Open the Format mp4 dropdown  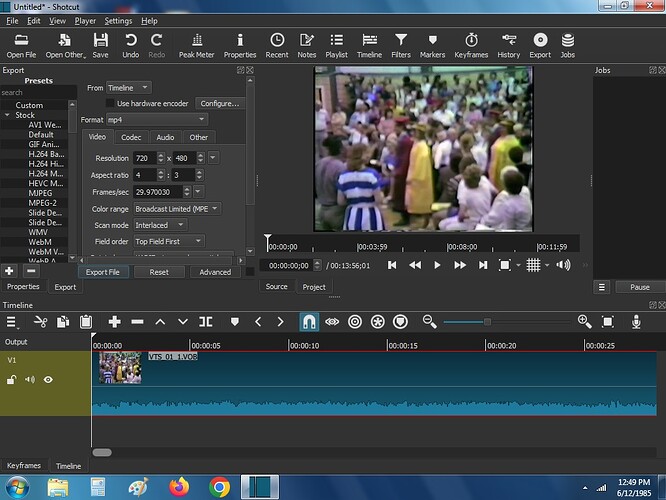pos(156,120)
